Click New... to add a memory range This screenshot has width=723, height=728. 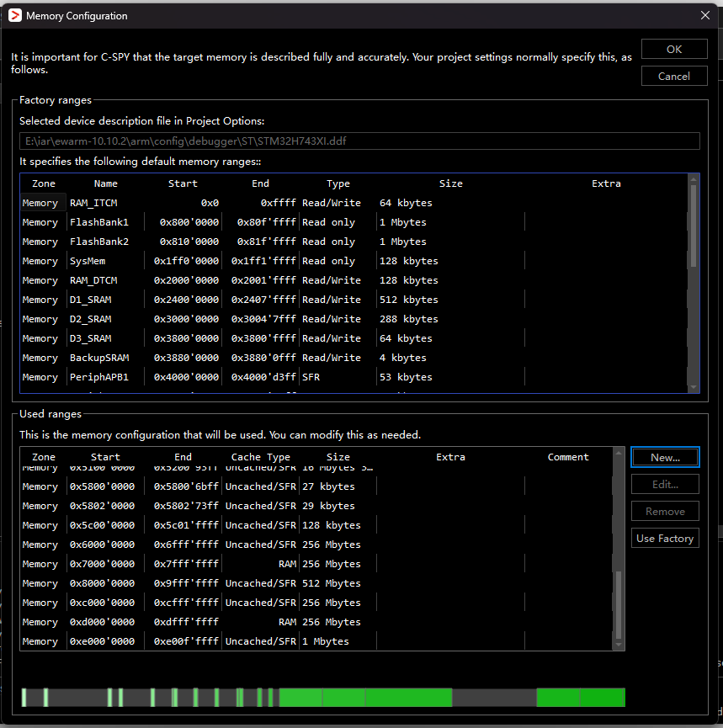665,457
